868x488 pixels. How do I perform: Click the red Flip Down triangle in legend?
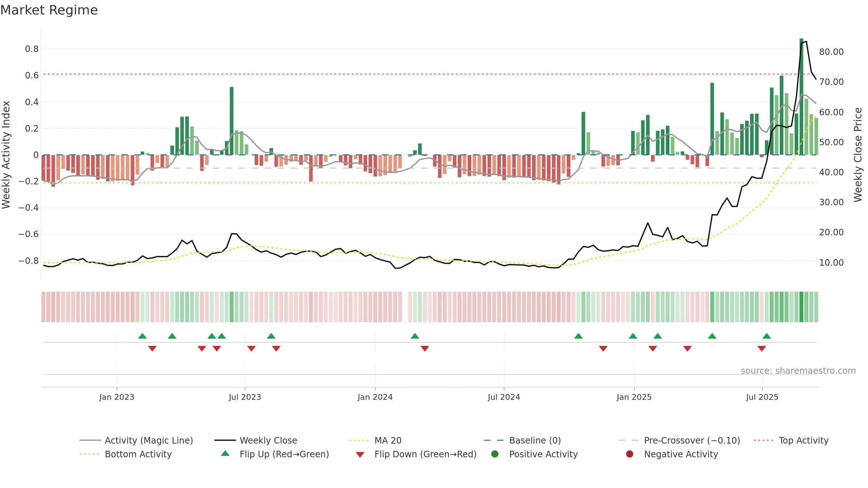click(360, 455)
